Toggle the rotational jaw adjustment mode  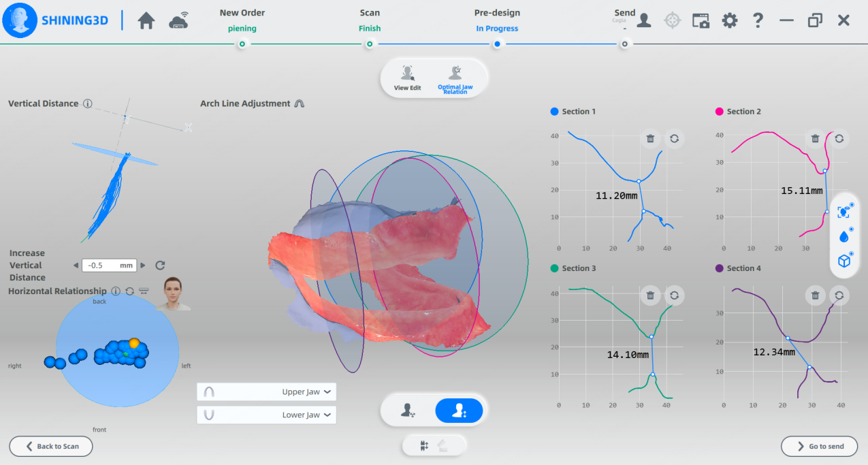(x=406, y=410)
